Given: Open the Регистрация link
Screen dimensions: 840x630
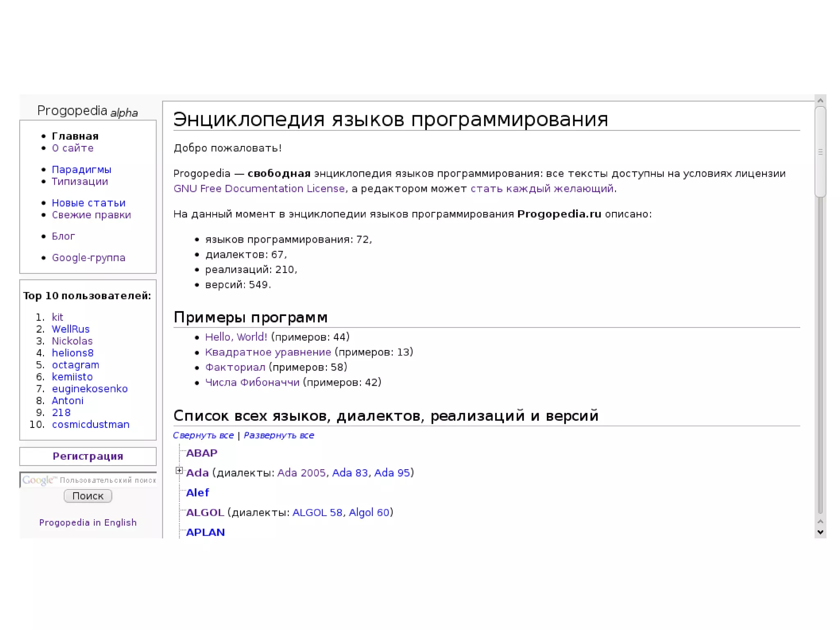Looking at the screenshot, I should (88, 456).
